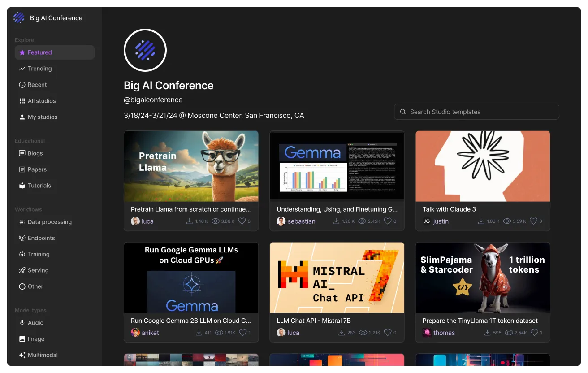Click the 3.86 K views count on Pretrain Llama

[x=228, y=221]
